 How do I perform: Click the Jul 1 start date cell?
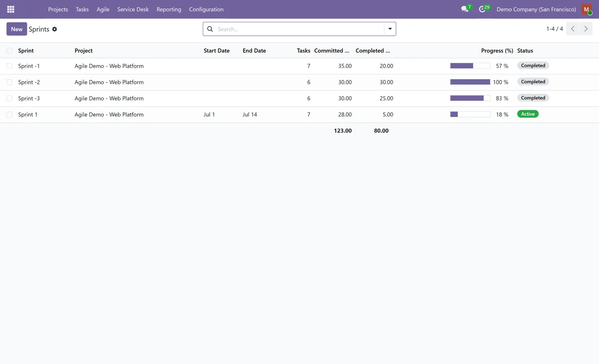tap(209, 115)
